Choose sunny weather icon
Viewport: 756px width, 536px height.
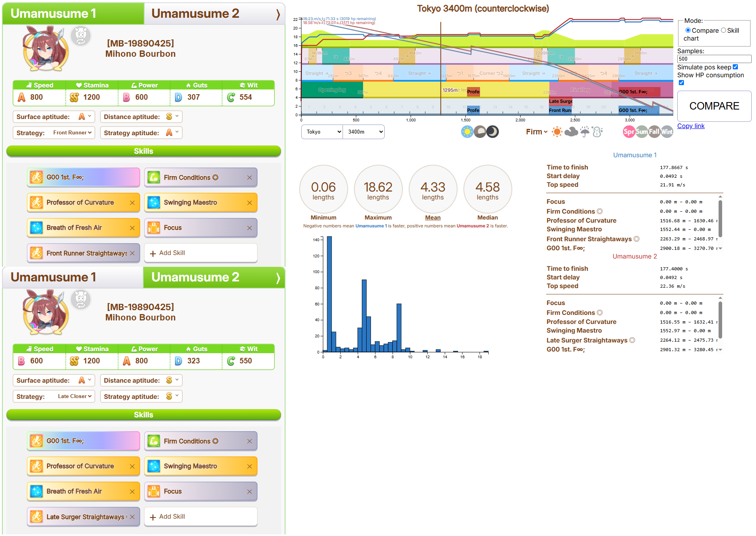[x=557, y=132]
